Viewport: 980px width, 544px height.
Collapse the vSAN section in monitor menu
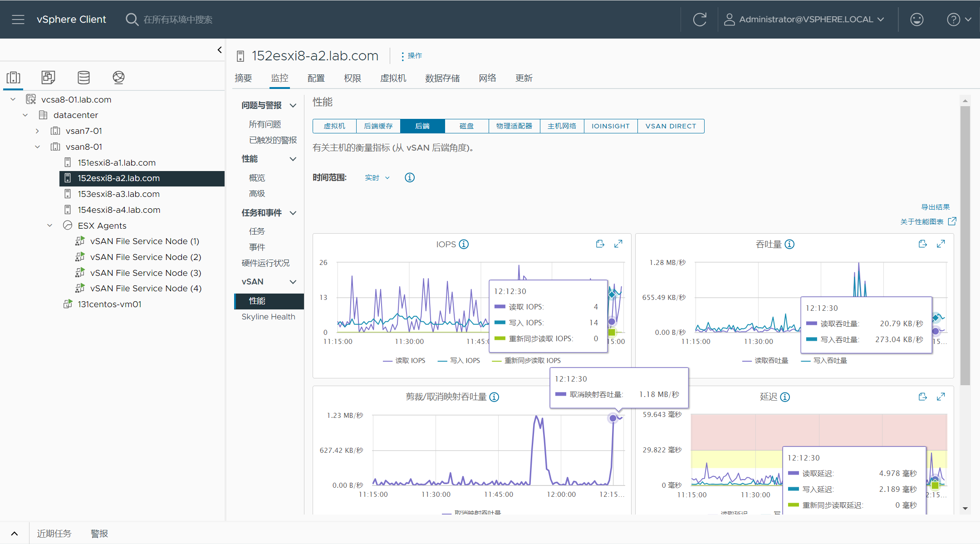tap(293, 282)
